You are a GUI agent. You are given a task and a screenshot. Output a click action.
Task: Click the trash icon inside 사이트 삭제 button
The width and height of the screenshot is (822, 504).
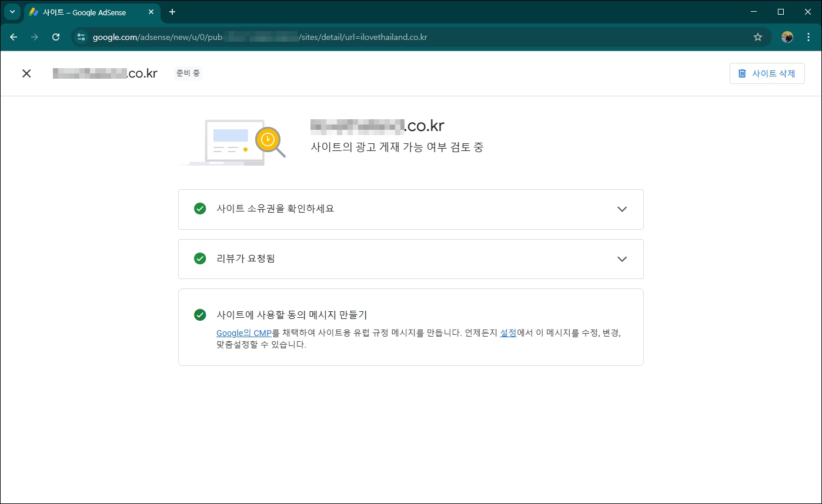(742, 73)
